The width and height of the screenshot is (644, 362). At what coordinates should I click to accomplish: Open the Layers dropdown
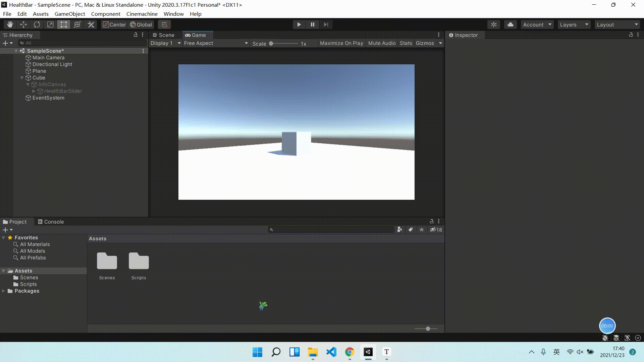pos(574,25)
